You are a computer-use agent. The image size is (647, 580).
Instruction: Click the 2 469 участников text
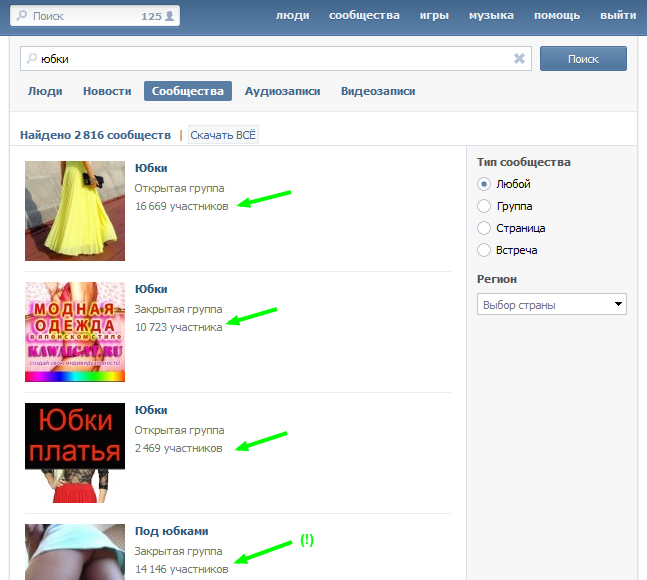click(179, 448)
